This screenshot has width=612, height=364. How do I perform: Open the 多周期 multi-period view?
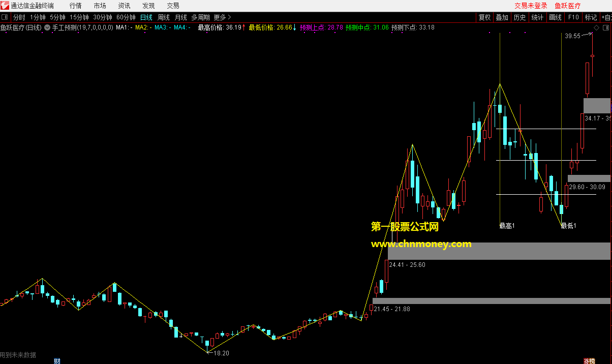pyautogui.click(x=200, y=17)
